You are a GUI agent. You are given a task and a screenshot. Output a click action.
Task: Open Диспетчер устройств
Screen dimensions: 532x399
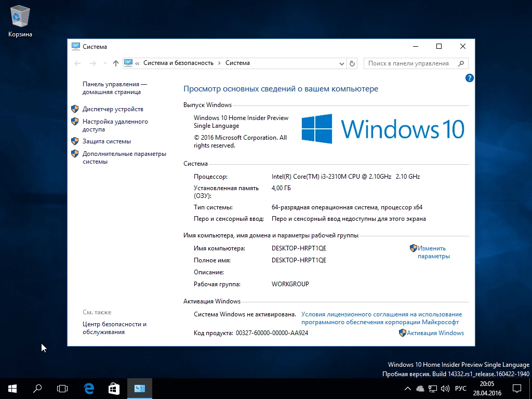pyautogui.click(x=113, y=109)
